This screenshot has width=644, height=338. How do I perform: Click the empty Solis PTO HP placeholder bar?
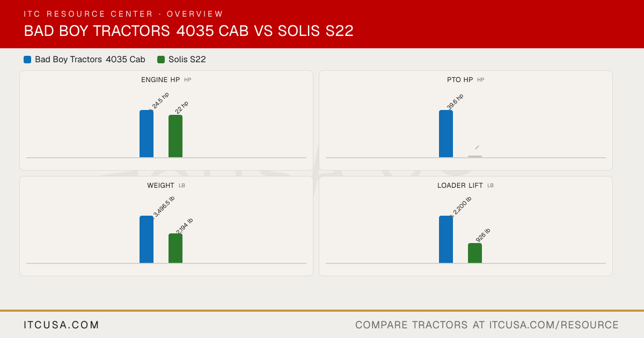(x=475, y=156)
